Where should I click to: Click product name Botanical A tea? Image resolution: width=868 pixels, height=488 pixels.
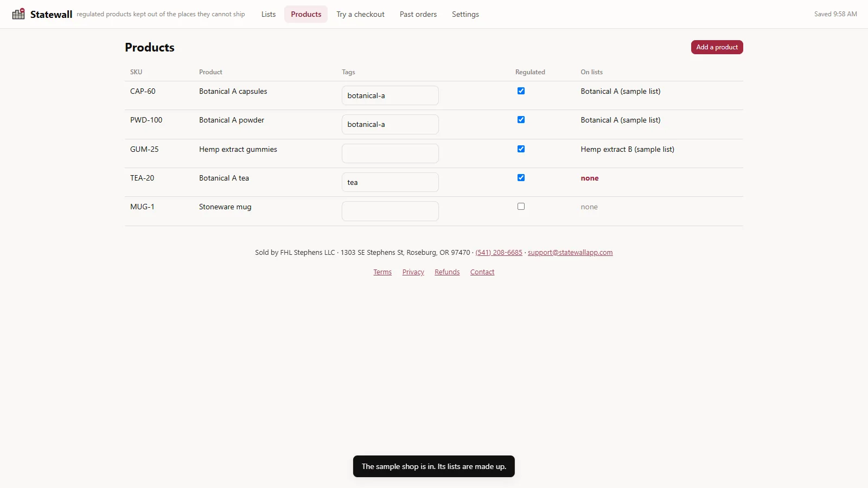[x=224, y=178]
